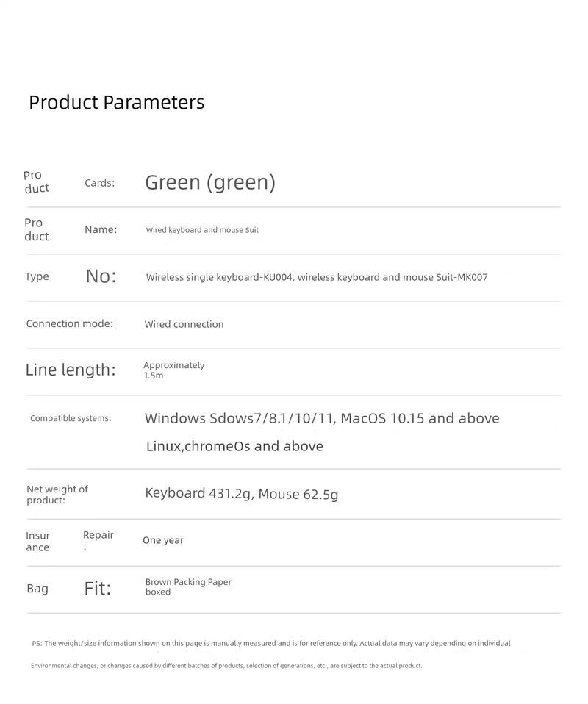588x704 pixels.
Task: Click the "One year" warranty value
Action: (x=163, y=540)
